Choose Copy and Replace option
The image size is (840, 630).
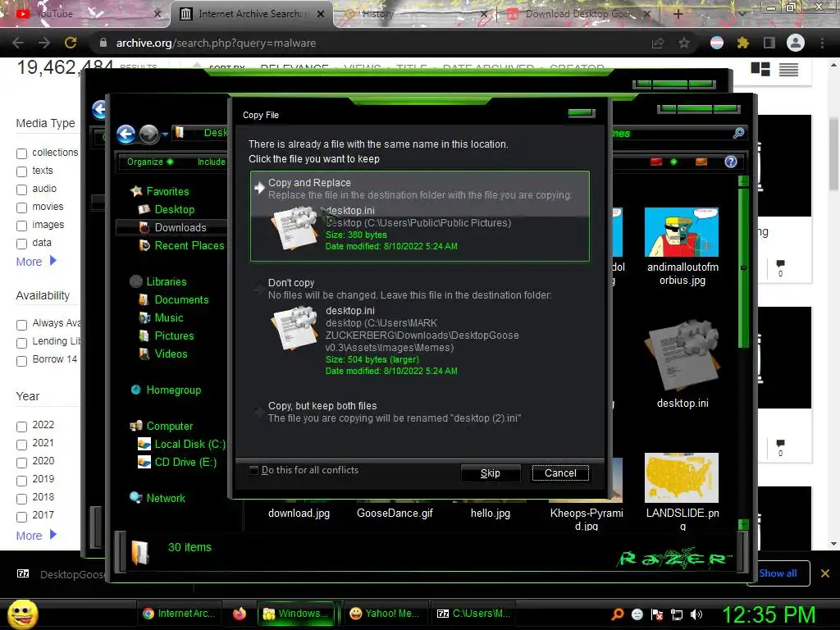[x=420, y=217]
